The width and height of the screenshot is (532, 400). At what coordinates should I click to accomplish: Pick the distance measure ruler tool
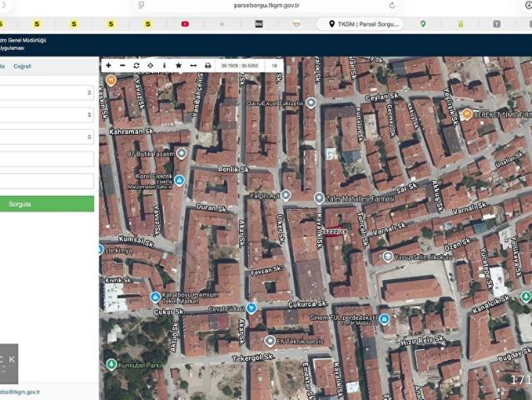(193, 65)
